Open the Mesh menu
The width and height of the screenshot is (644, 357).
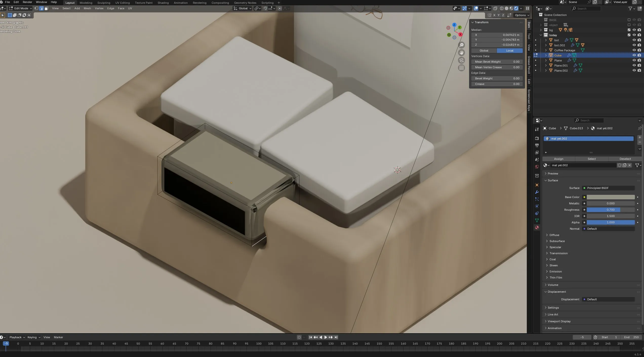click(x=87, y=8)
